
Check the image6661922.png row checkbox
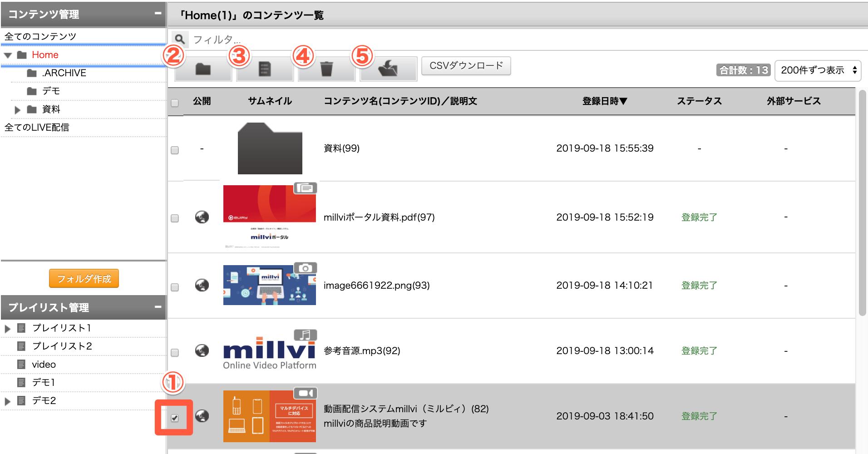tap(175, 287)
